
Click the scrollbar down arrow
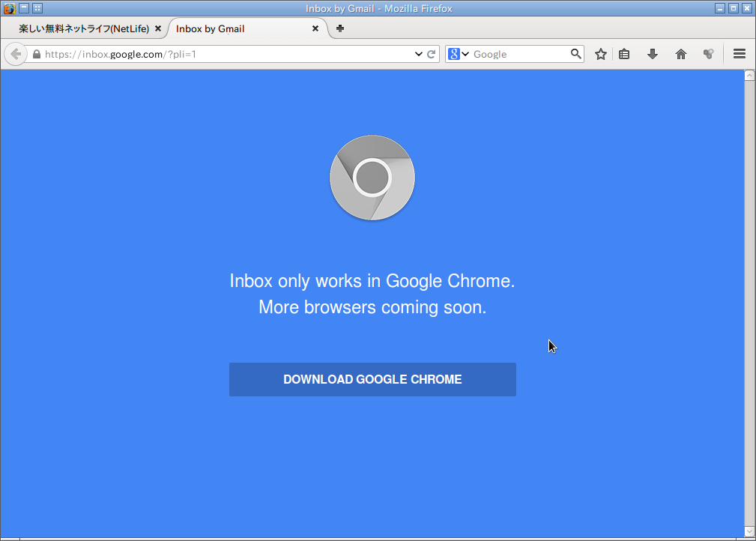pos(749,531)
